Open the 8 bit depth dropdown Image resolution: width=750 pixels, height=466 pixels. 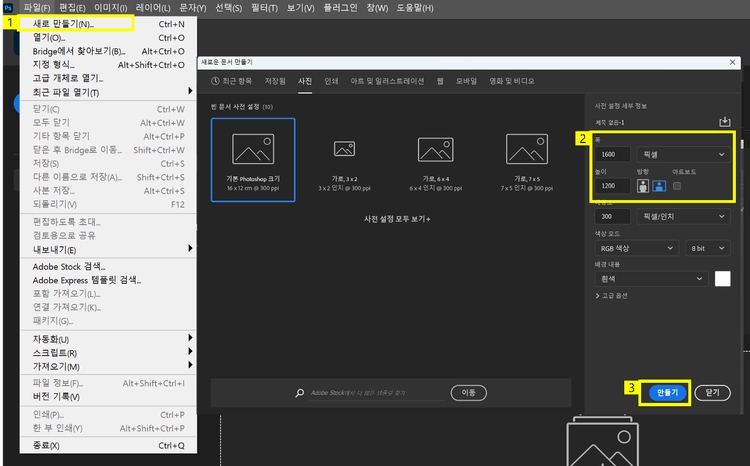click(x=707, y=248)
